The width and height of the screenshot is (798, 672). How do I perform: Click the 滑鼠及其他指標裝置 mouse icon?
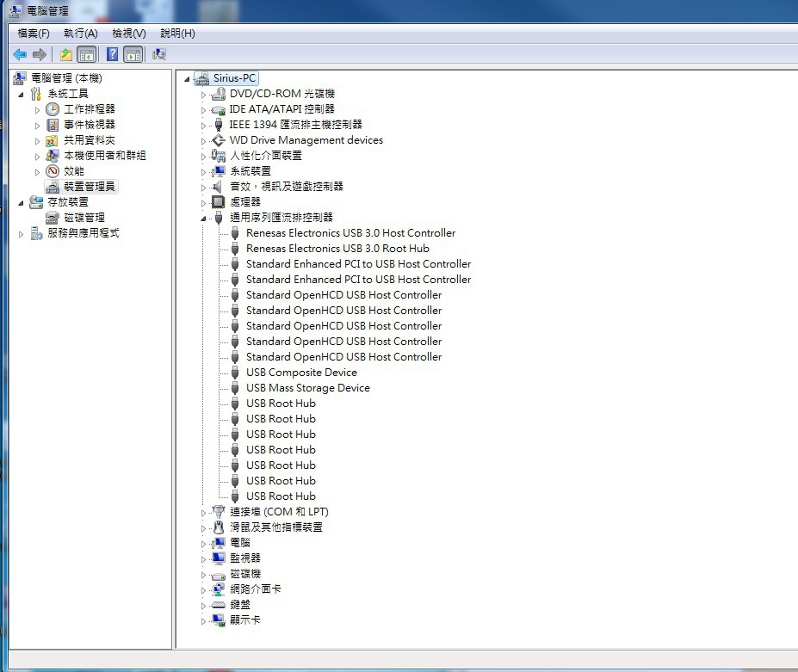[219, 527]
